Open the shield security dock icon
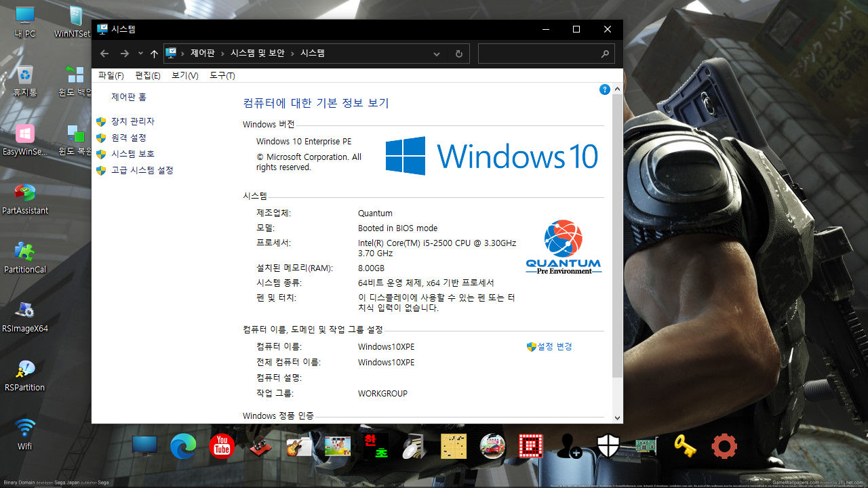Screen dimensions: 868x488 608,446
